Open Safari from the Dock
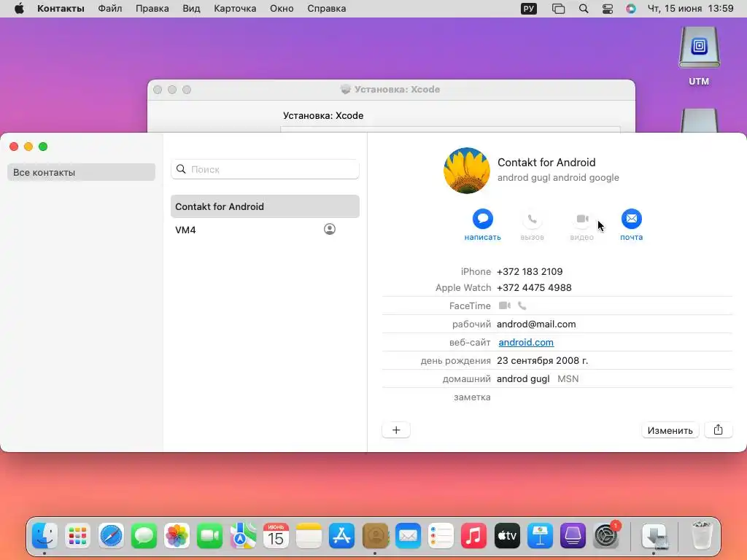This screenshot has width=747, height=560. [x=111, y=536]
